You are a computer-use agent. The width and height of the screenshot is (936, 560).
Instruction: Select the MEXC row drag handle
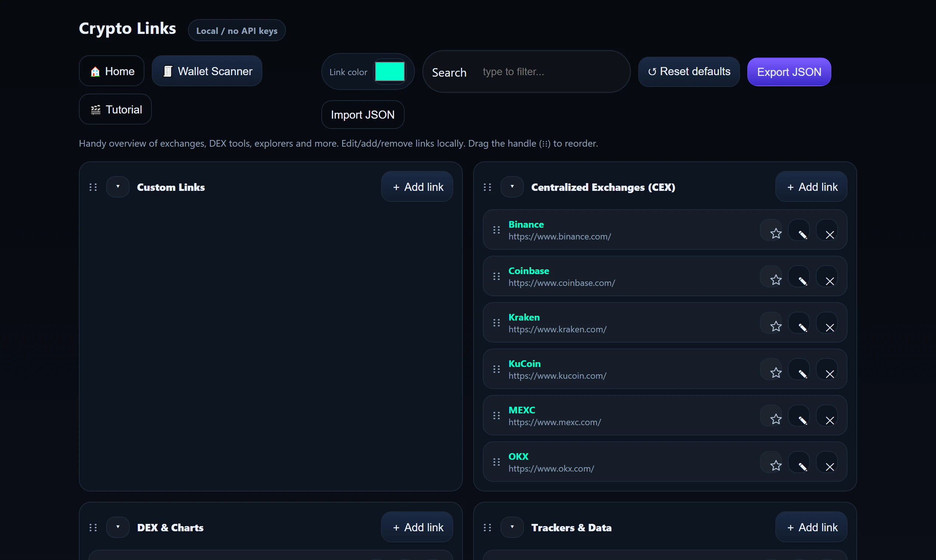click(496, 416)
